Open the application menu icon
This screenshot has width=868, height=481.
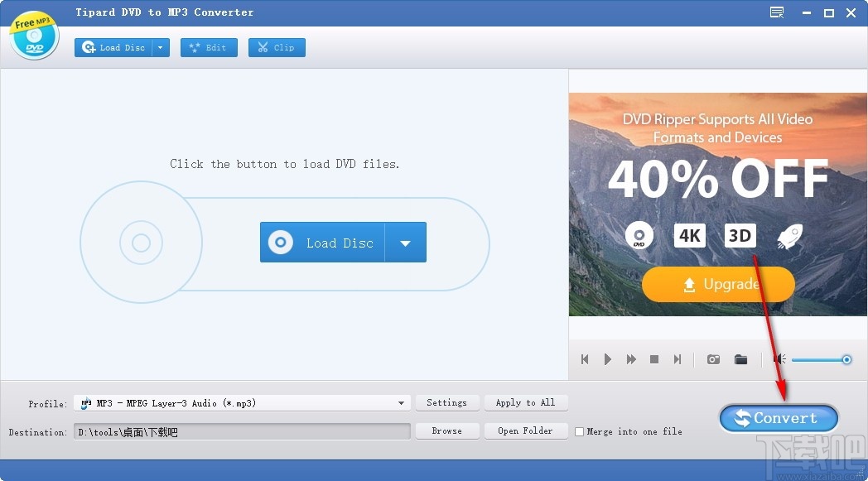pos(776,12)
